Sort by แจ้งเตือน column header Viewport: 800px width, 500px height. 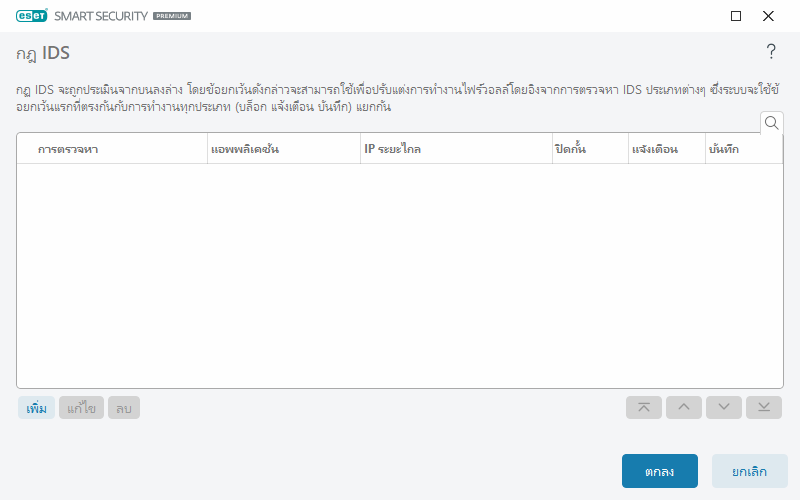tap(667, 149)
